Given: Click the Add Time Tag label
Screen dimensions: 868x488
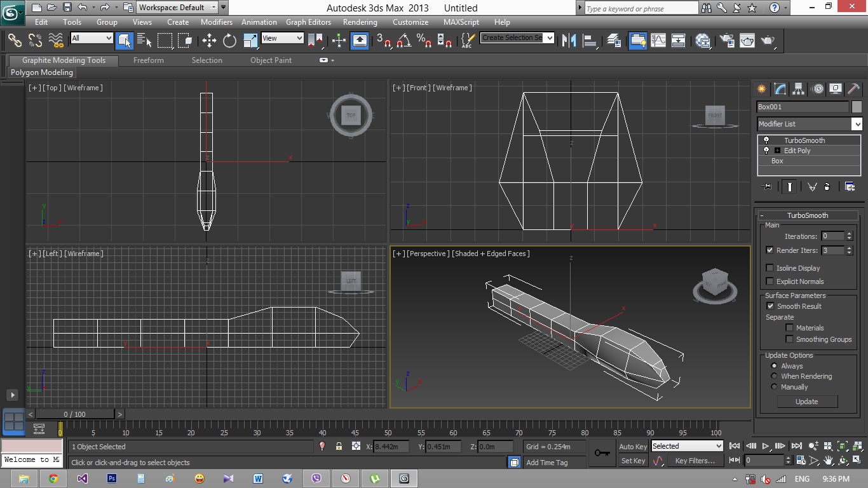Looking at the screenshot, I should [546, 463].
